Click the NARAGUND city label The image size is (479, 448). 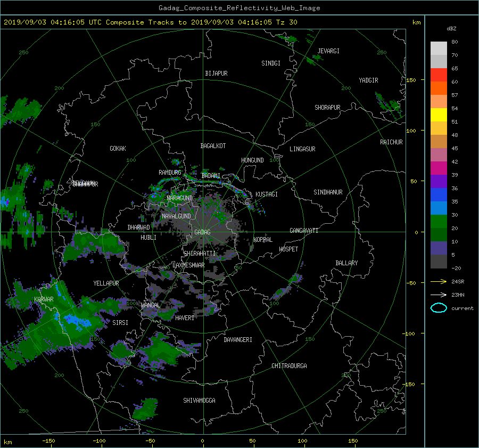point(180,198)
